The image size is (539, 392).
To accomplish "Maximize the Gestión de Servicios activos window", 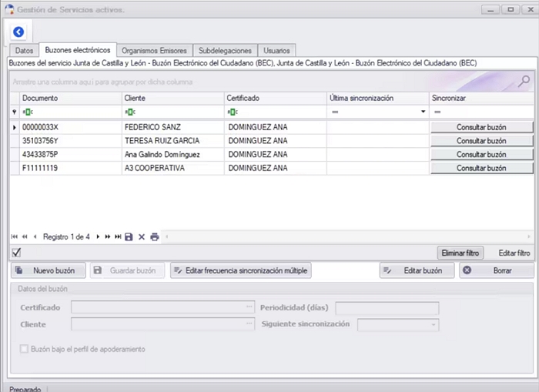I will click(x=511, y=10).
